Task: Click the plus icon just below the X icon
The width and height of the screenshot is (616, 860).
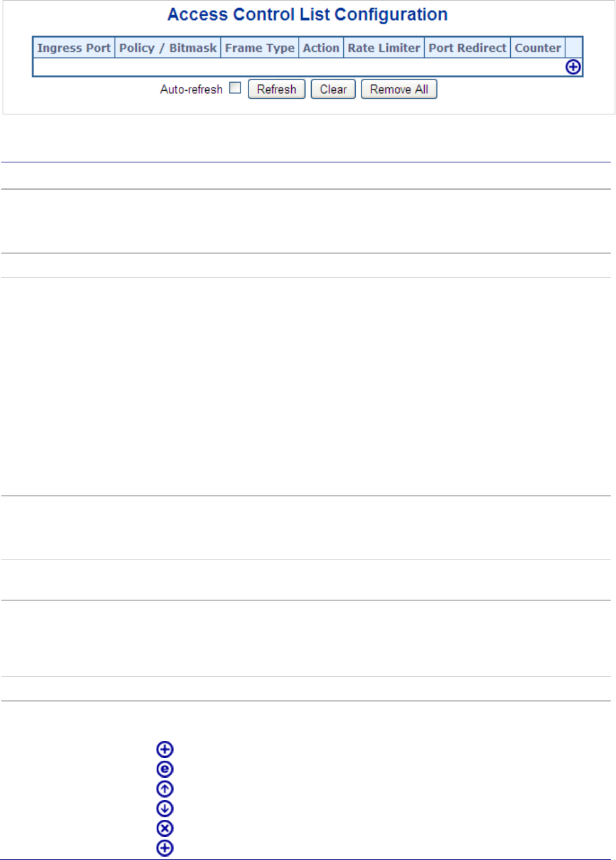Action: [x=164, y=848]
